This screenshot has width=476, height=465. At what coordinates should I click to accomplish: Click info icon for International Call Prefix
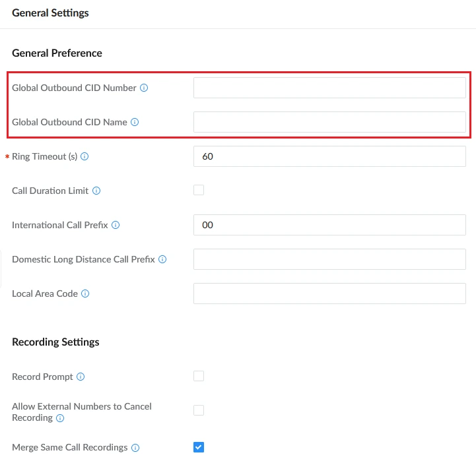pos(116,225)
